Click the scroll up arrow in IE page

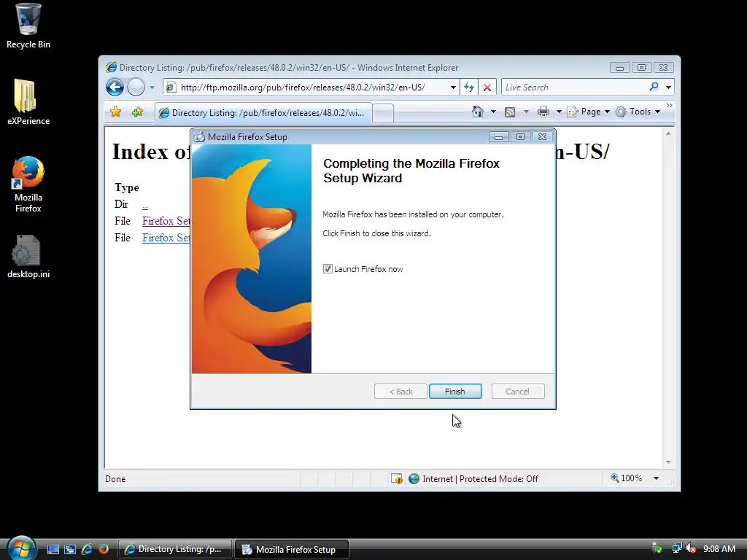click(x=668, y=134)
